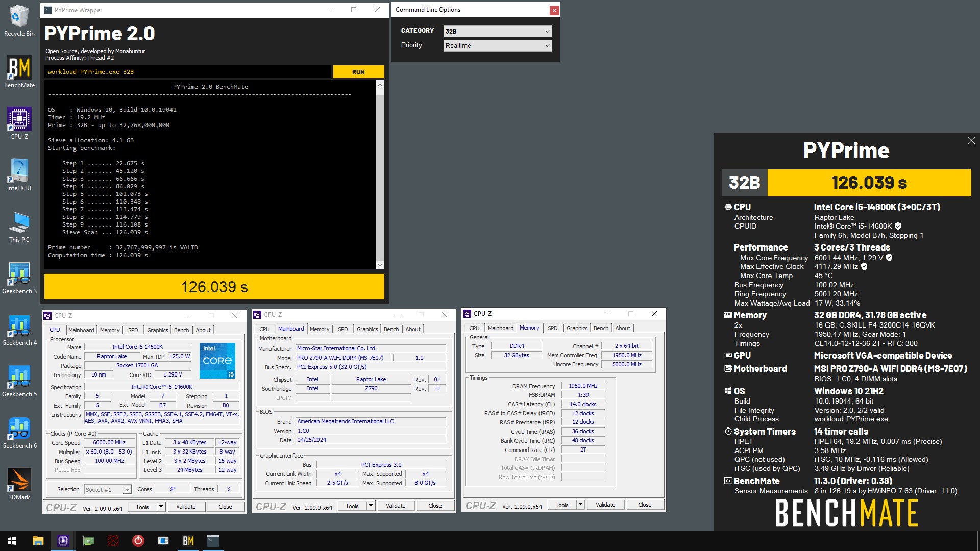Launch the Geekbench 3 desktop shortcut
Image resolution: width=980 pixels, height=551 pixels.
(x=19, y=278)
